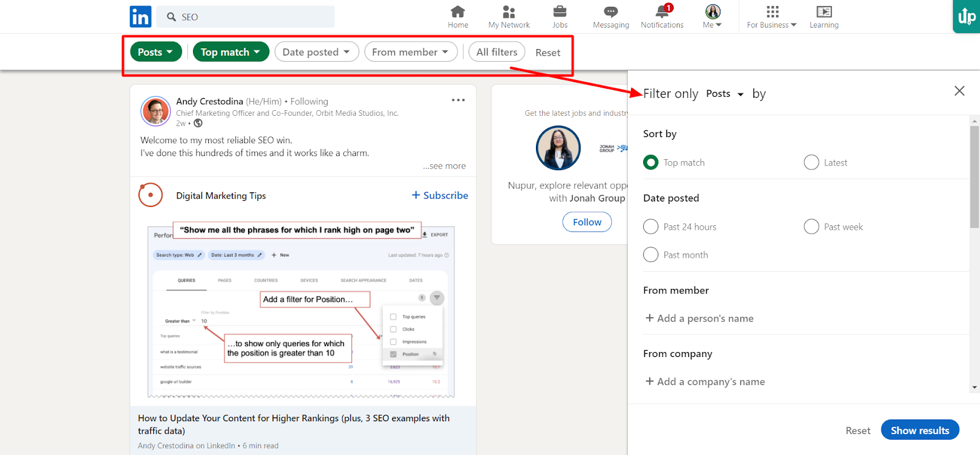
Task: Click the Jobs navigation label
Action: tap(560, 25)
